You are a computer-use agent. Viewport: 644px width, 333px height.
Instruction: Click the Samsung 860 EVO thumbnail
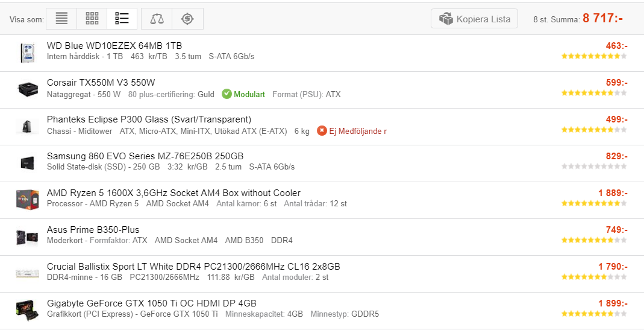click(x=28, y=163)
